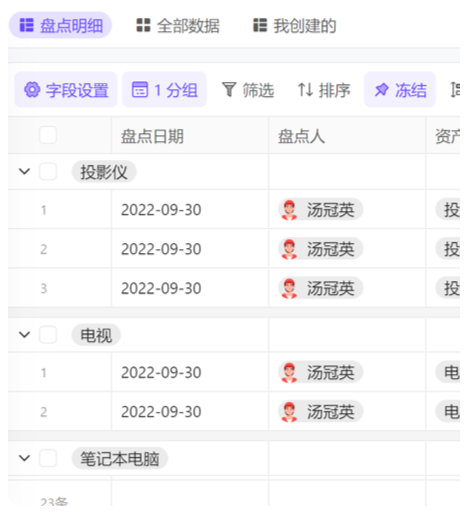Check the 电视 group checkbox

click(48, 335)
